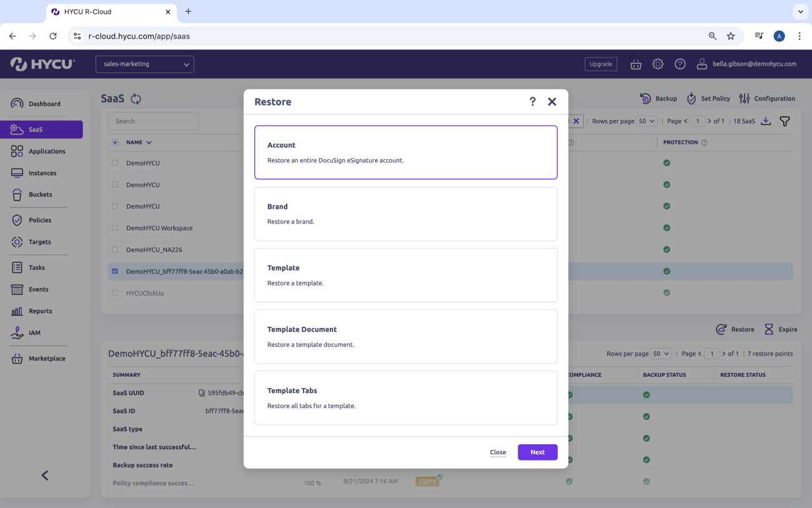Check the select-all checkbox in the Name header

[115, 142]
